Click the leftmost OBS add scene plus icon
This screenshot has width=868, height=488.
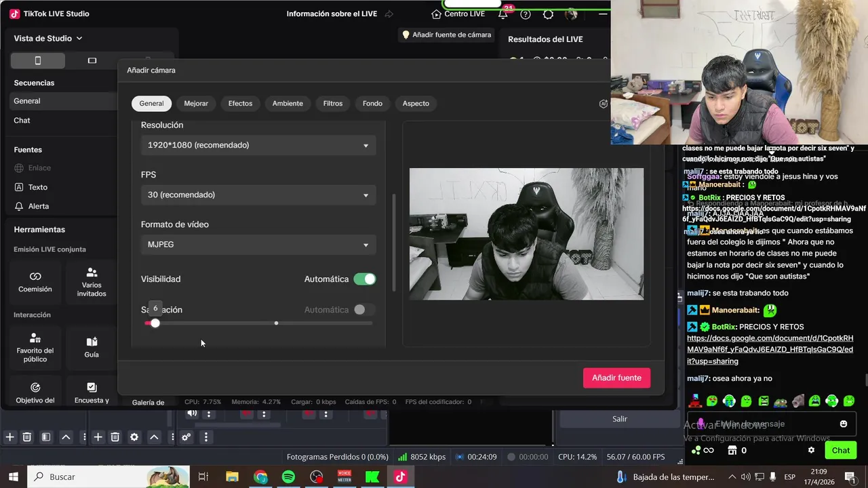coord(9,437)
